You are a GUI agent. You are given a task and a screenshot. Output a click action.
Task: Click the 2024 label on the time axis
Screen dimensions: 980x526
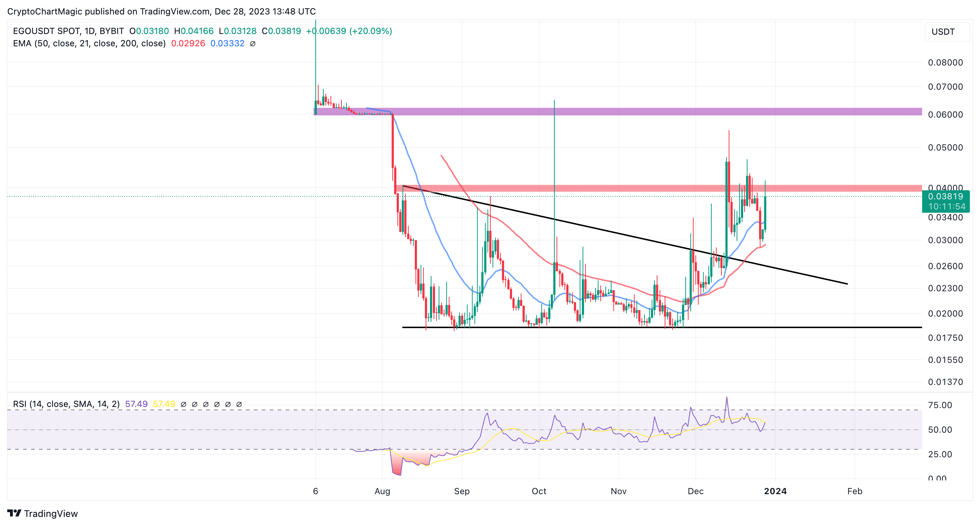(x=775, y=491)
